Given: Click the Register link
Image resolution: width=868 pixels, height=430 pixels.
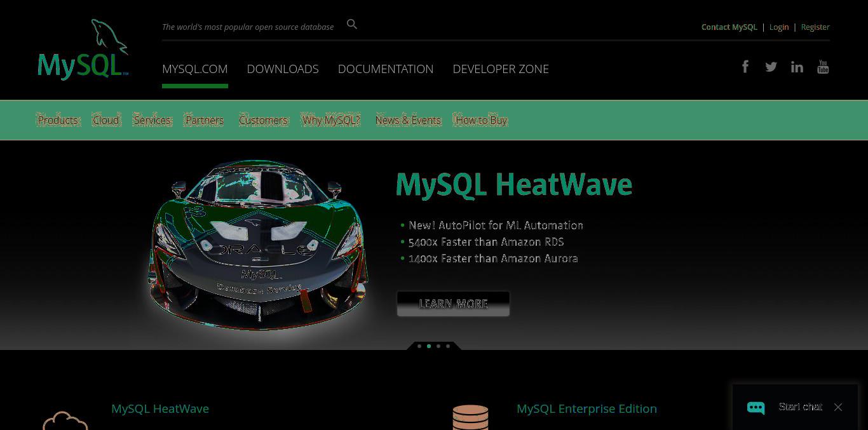Looking at the screenshot, I should coord(815,27).
